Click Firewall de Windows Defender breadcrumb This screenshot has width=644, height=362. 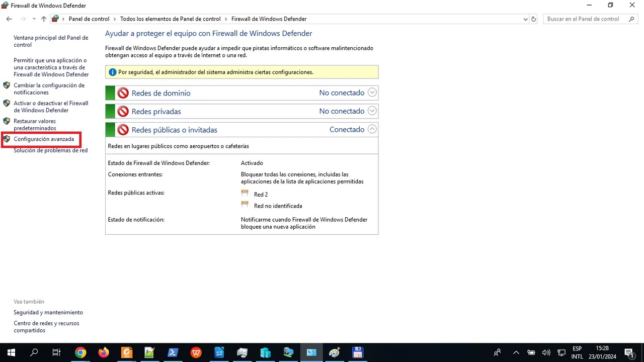coord(269,19)
